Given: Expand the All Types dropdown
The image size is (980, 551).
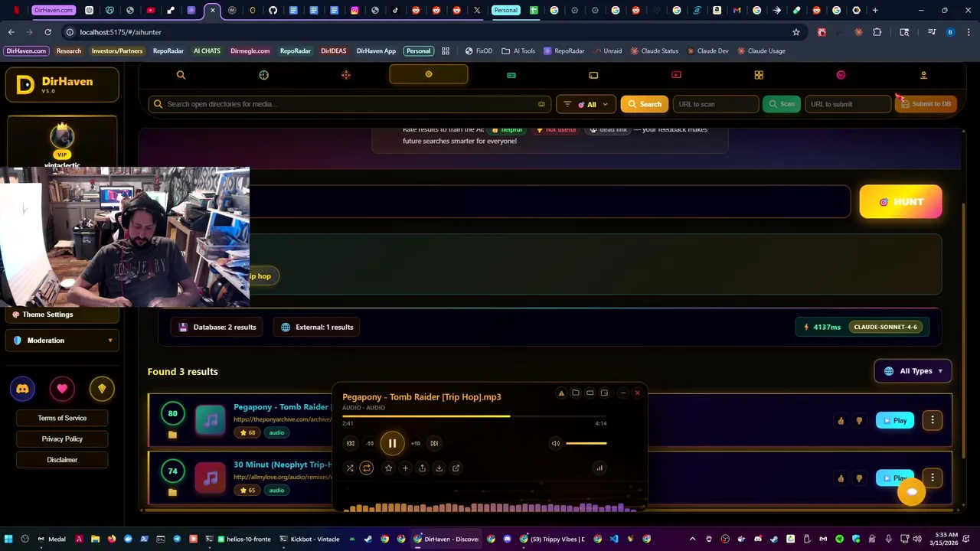Looking at the screenshot, I should pos(913,371).
